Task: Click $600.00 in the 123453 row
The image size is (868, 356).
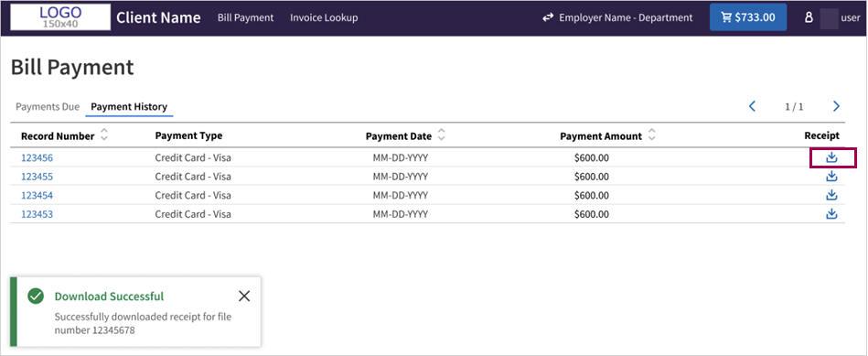Action: pyautogui.click(x=591, y=214)
